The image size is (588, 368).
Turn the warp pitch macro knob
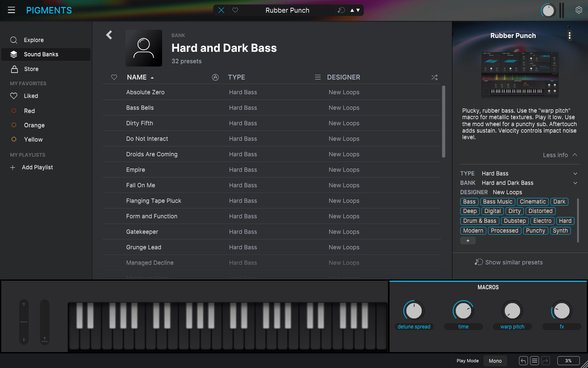pos(512,310)
